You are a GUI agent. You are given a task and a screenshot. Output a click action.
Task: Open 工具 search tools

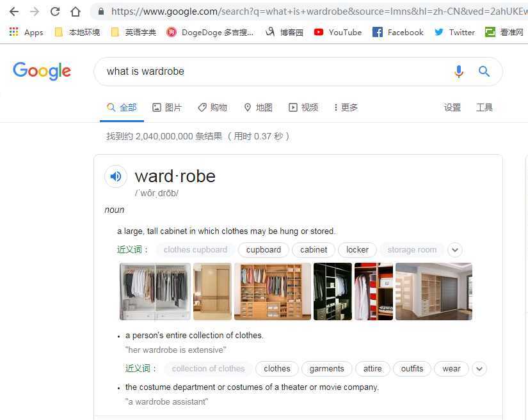484,107
